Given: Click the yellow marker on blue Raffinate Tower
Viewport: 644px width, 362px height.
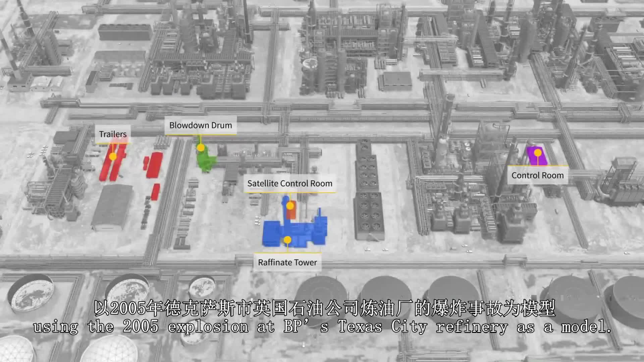Looking at the screenshot, I should (287, 240).
